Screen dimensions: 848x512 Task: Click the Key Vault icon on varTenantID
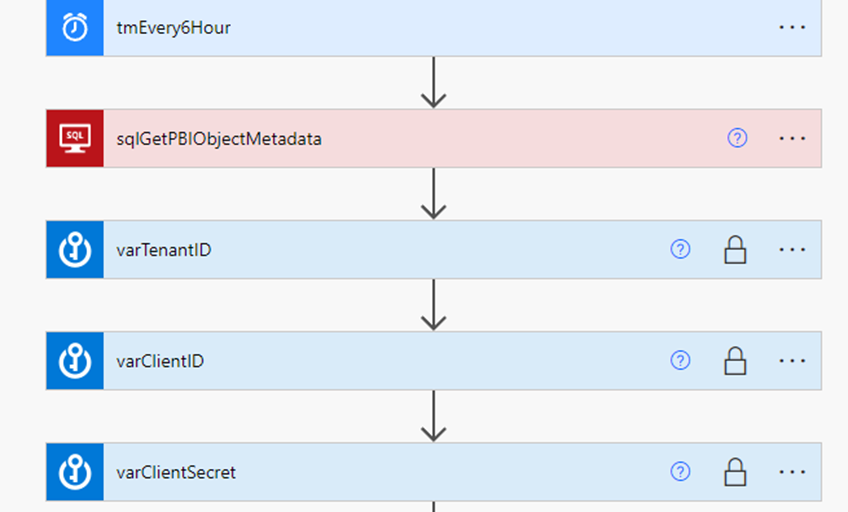point(75,250)
